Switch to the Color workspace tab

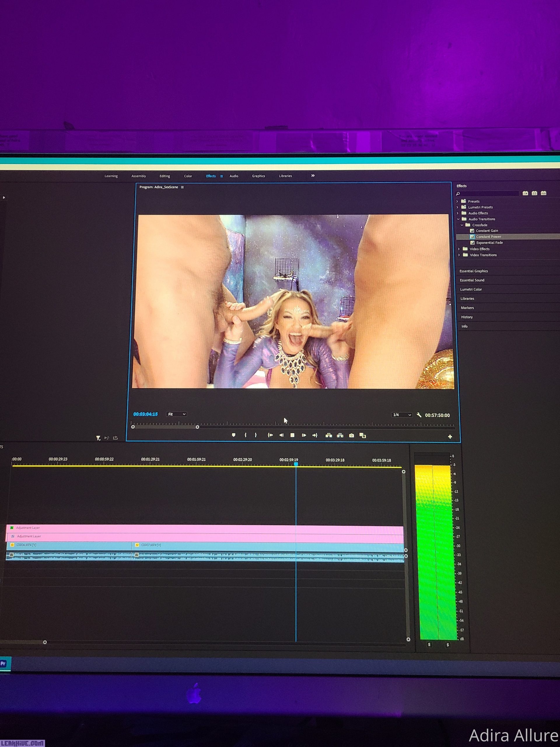tap(188, 176)
